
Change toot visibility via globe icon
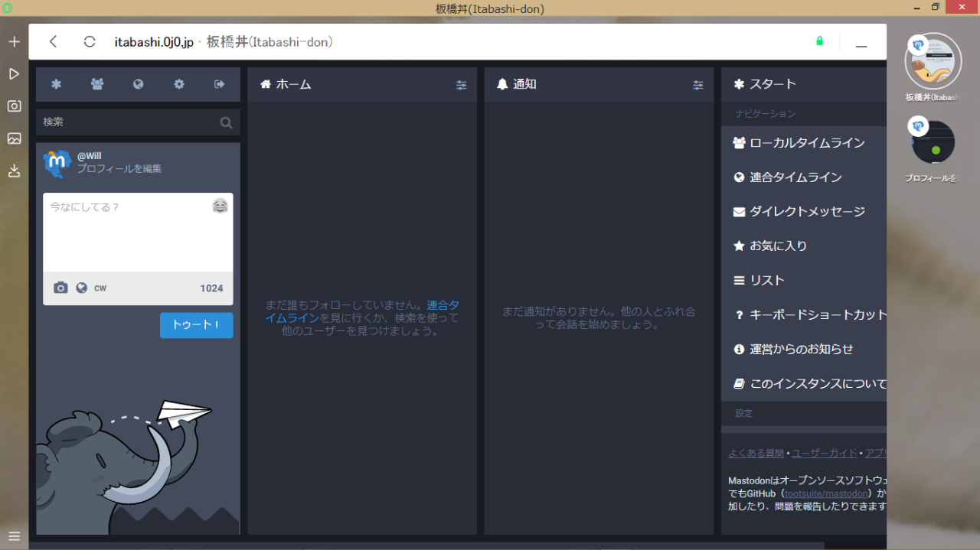81,288
